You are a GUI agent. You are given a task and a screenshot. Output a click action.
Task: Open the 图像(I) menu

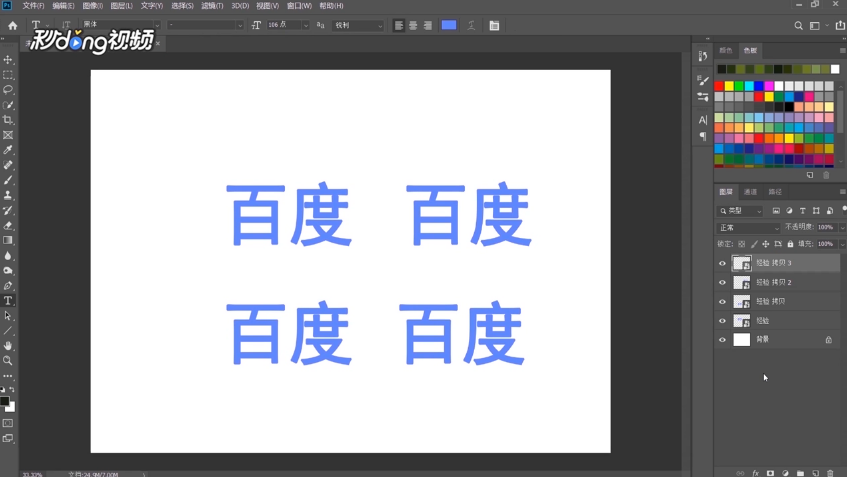coord(92,5)
